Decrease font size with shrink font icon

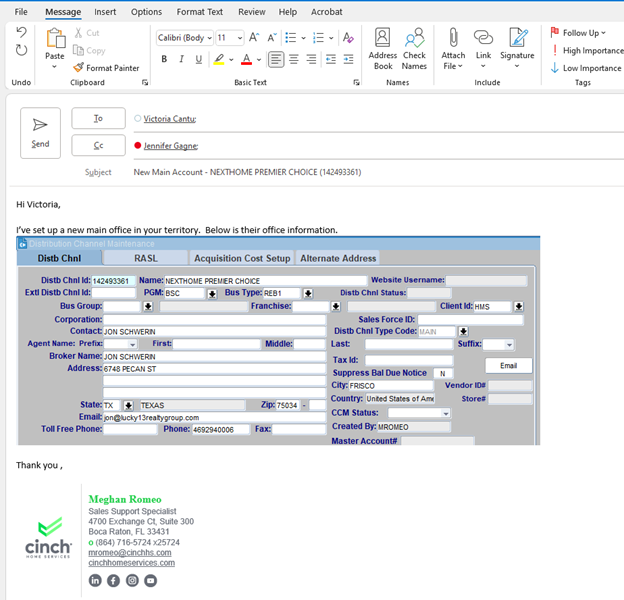272,38
